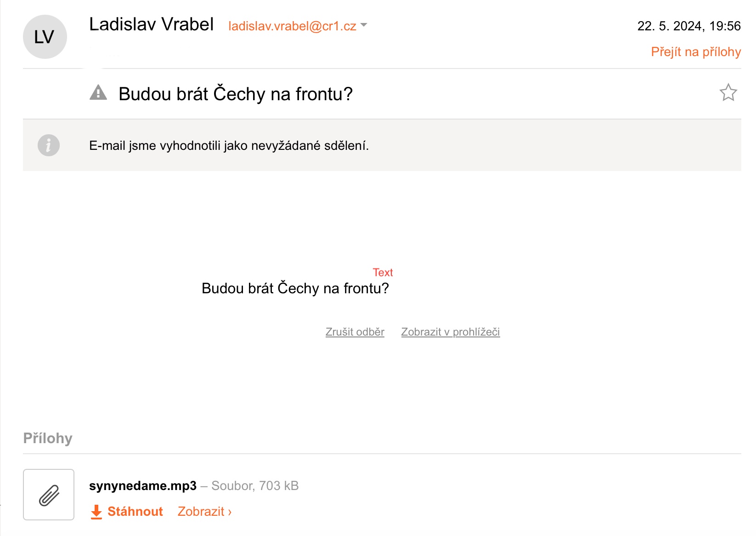This screenshot has width=756, height=536.
Task: Preview the attachment with the Zobrazit link
Action: 204,512
